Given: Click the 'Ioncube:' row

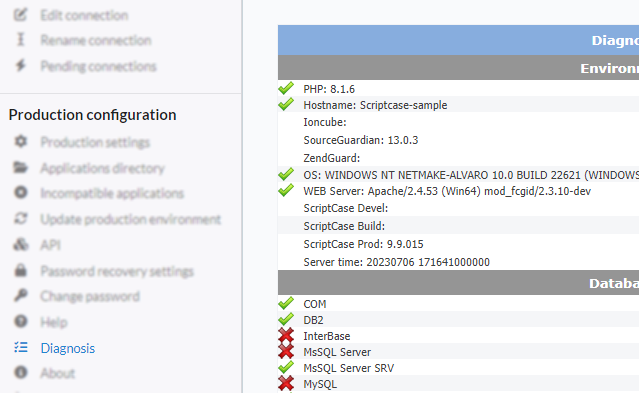Looking at the screenshot, I should [324, 122].
